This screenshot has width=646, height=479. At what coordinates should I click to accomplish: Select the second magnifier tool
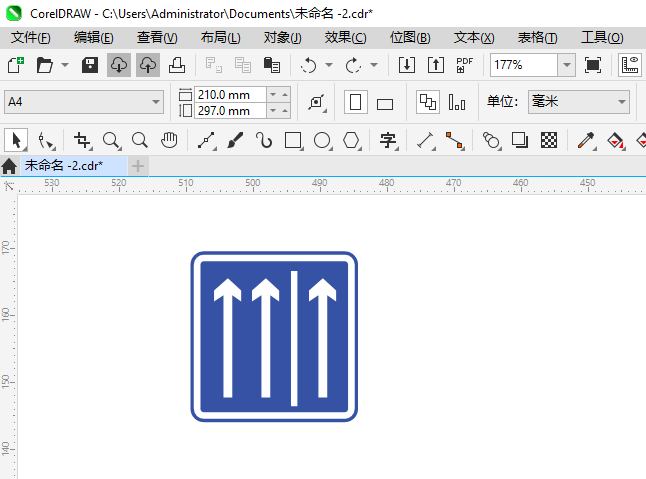pyautogui.click(x=140, y=140)
